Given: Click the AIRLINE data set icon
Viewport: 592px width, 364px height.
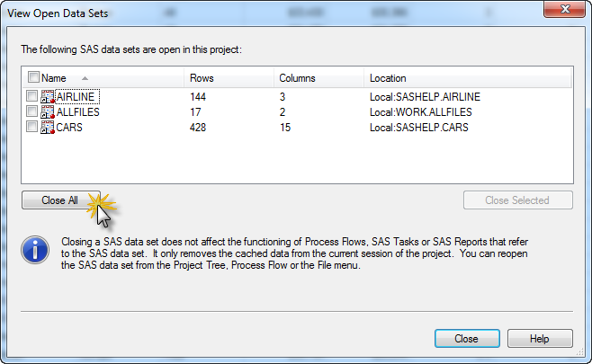Looking at the screenshot, I should tap(48, 97).
